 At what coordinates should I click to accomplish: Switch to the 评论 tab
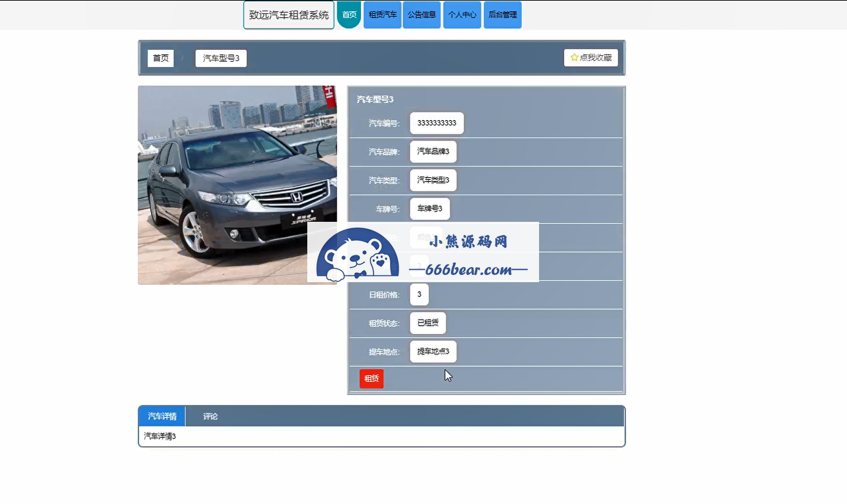(210, 416)
